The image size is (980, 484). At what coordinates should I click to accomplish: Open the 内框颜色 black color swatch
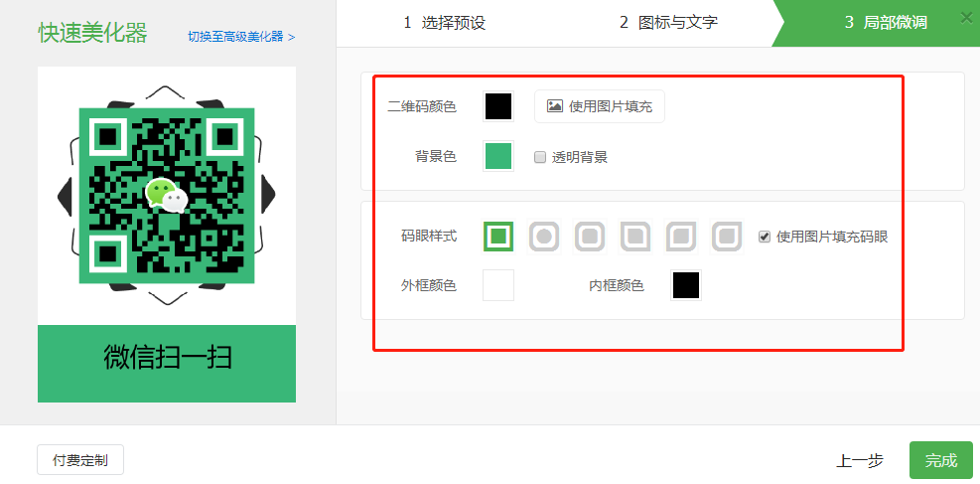686,285
